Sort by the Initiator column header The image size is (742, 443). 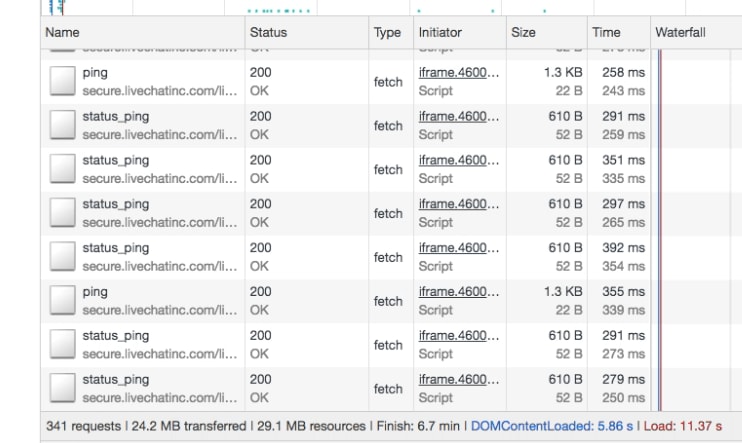pyautogui.click(x=460, y=32)
